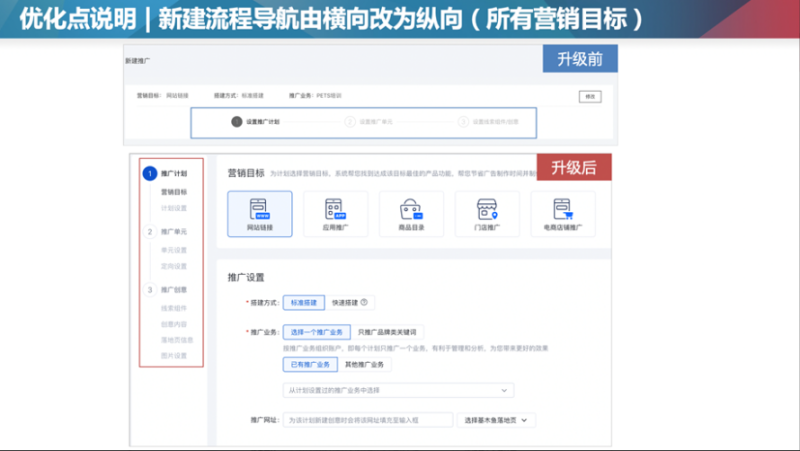800x451 pixels.
Task: Choose 只推广品牌类关键词 option
Action: (x=387, y=332)
